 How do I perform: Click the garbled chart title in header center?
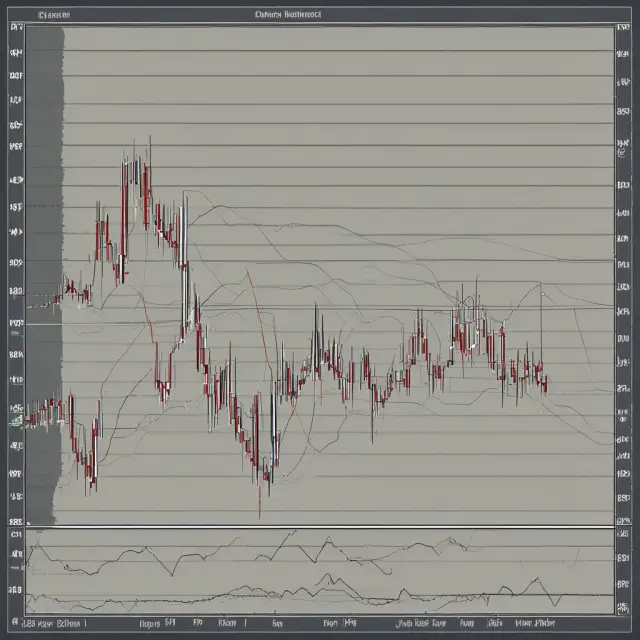(x=288, y=15)
